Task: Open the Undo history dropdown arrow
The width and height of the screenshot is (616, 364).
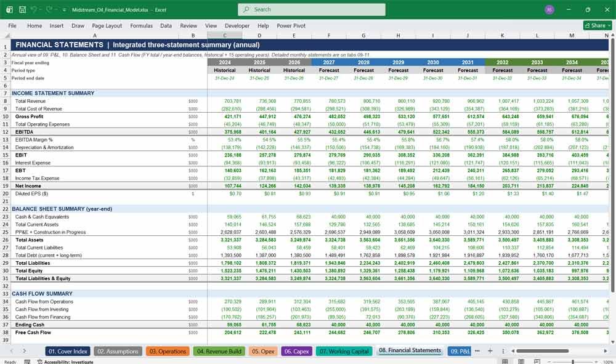Action: click(41, 10)
